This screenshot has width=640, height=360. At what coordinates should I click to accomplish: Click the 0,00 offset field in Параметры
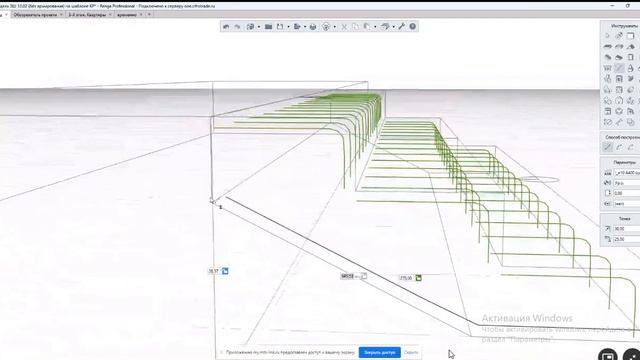627,193
